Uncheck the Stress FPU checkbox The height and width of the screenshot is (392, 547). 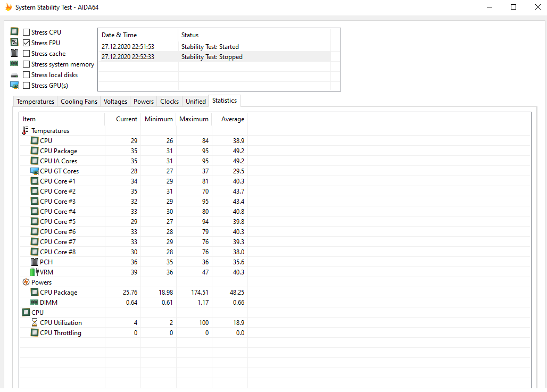click(26, 43)
